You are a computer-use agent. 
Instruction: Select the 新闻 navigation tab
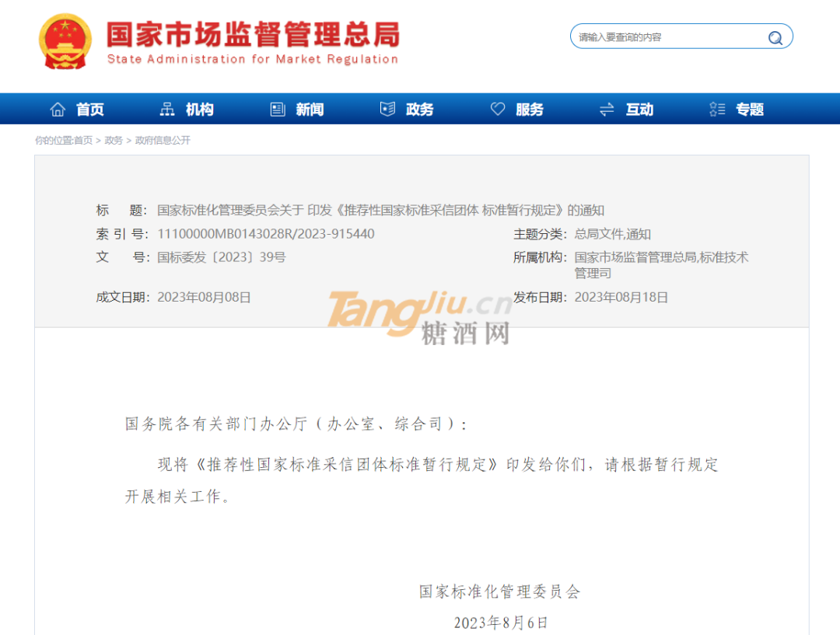[310, 110]
